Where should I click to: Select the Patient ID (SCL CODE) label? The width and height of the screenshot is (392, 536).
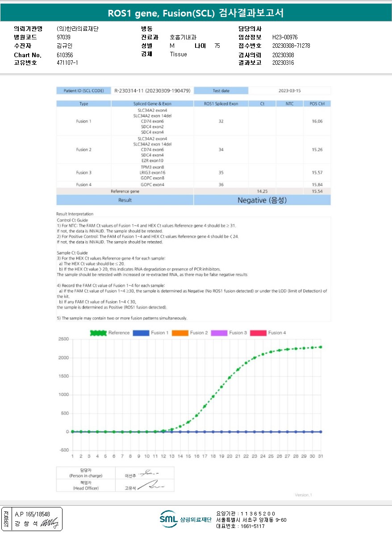[83, 91]
